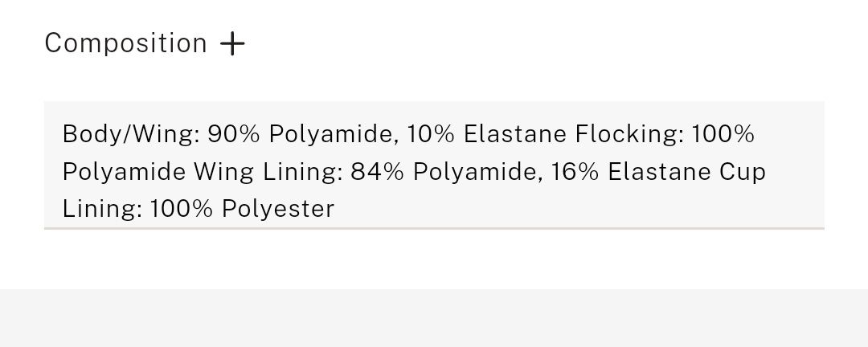The height and width of the screenshot is (347, 868).
Task: Click the divider under composition details
Action: click(434, 228)
